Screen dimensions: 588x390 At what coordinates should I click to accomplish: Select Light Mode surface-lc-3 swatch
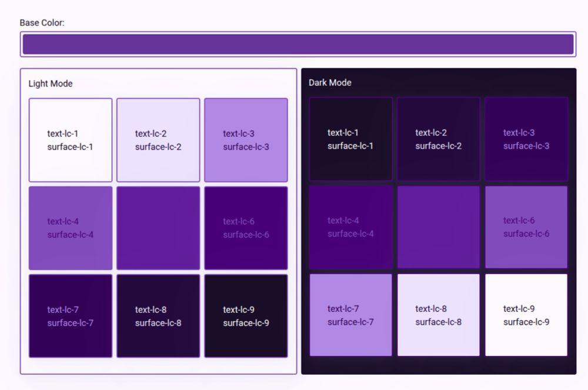[x=246, y=140]
